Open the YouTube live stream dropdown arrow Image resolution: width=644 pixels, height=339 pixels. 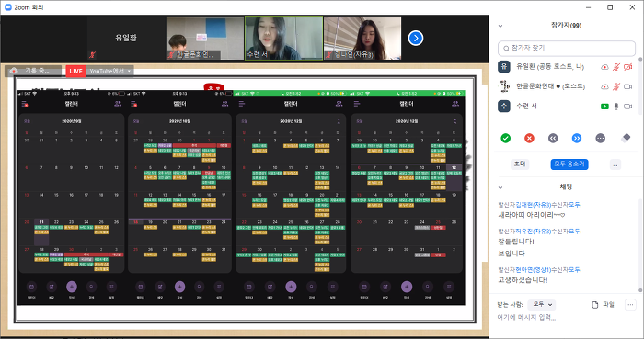[x=129, y=71]
